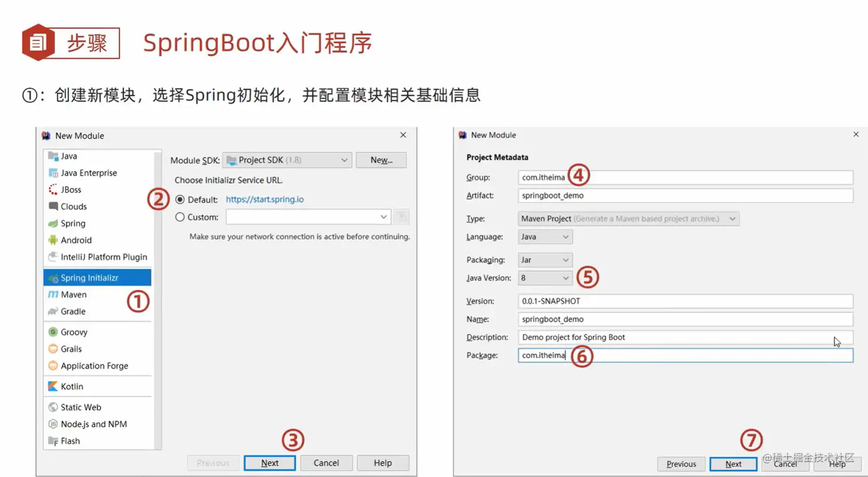Viewport: 868px width, 477px height.
Task: Click the Description input field
Action: (685, 337)
